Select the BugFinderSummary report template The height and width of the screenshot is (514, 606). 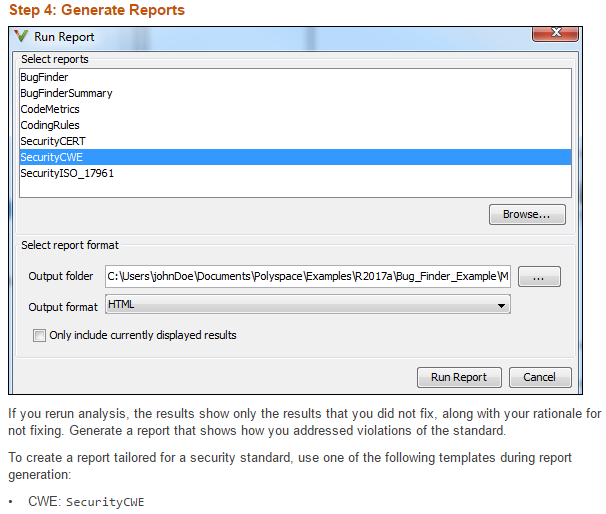click(x=295, y=93)
